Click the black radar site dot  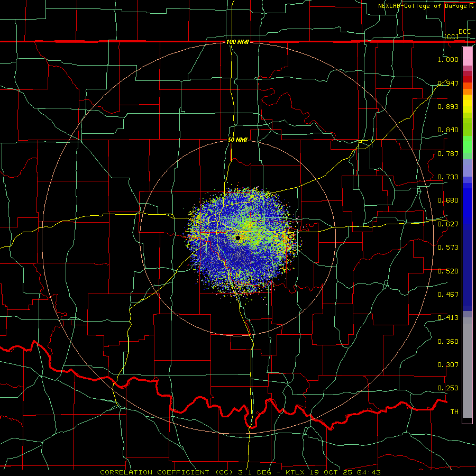237,237
